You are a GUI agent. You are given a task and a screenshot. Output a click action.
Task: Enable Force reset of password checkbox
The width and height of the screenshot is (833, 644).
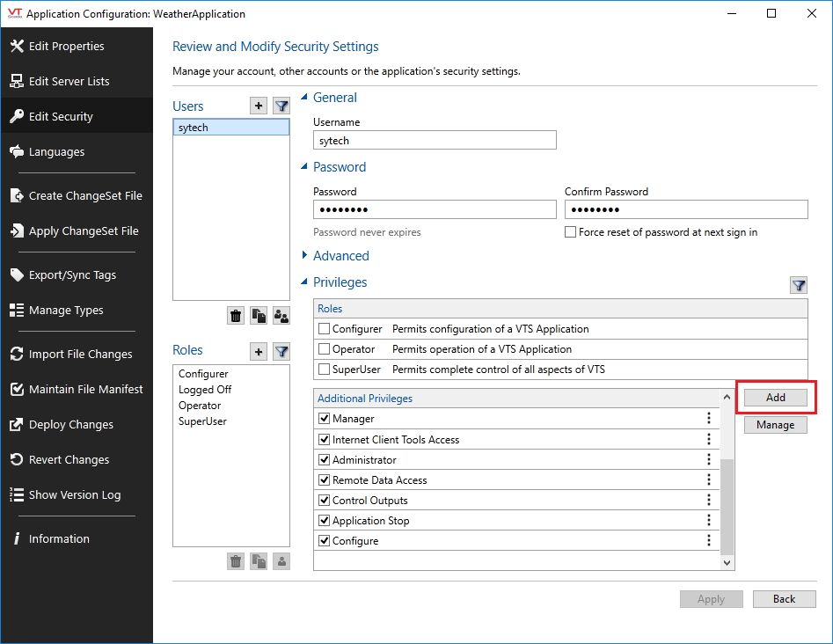pos(570,232)
